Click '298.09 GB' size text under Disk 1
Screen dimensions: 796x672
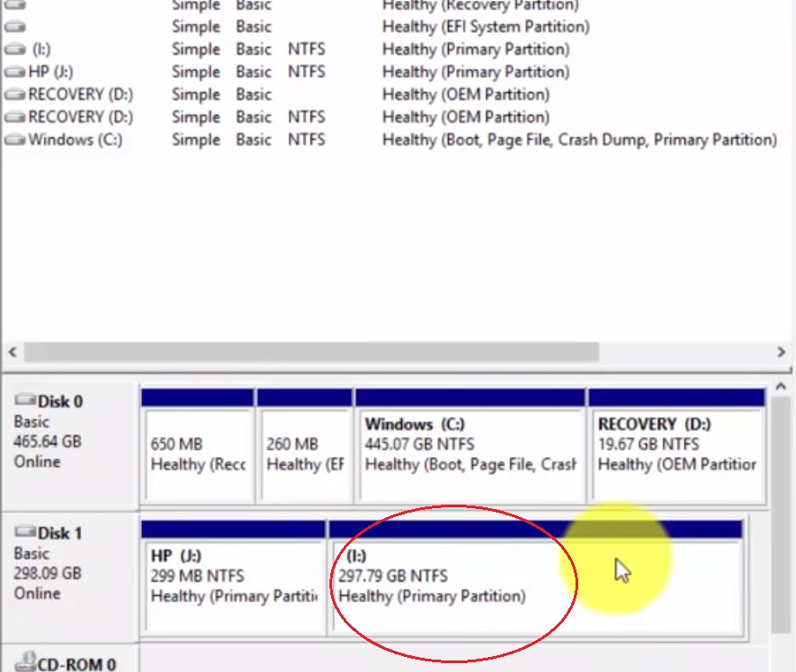[47, 573]
